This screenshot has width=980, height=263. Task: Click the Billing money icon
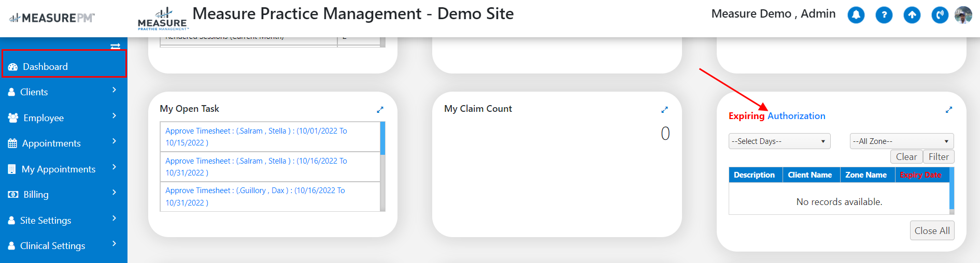13,195
